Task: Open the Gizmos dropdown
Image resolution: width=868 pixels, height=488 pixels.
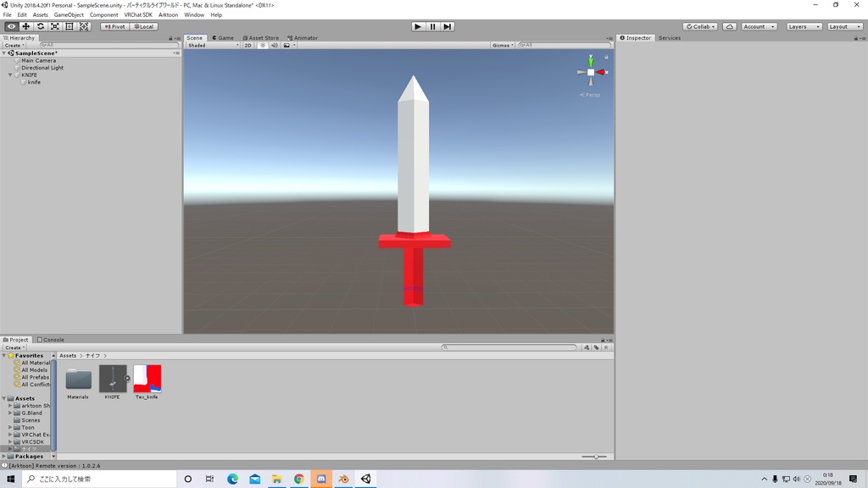Action: click(503, 46)
